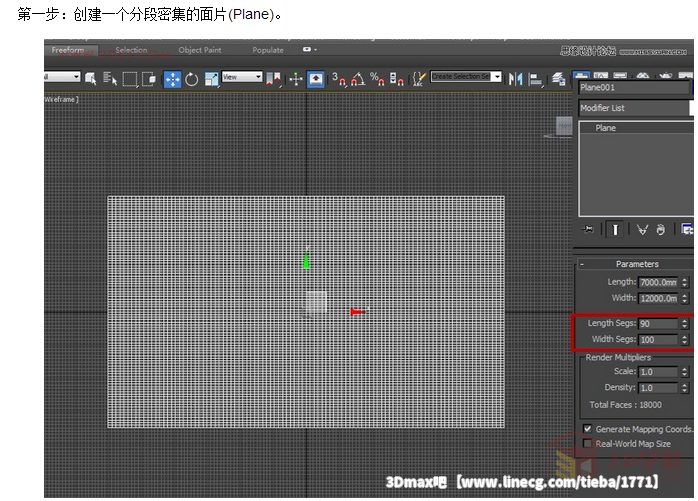
Task: Open the Modifier List dropdown
Action: [636, 108]
